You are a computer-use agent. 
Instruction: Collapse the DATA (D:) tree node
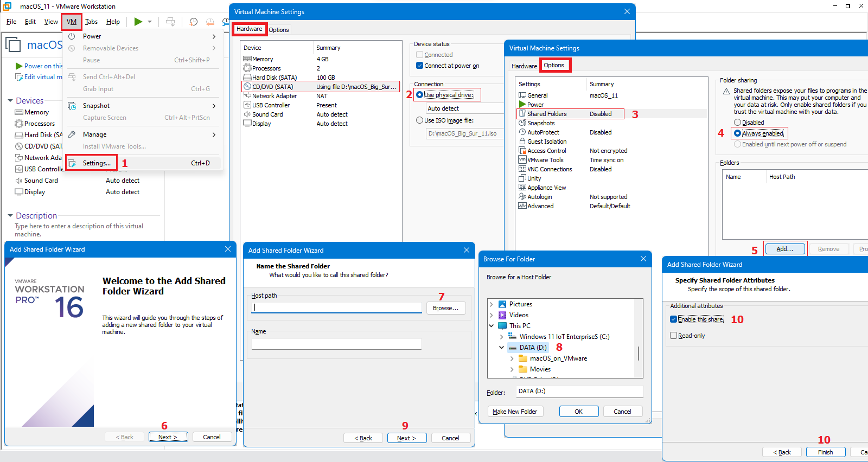click(x=502, y=348)
